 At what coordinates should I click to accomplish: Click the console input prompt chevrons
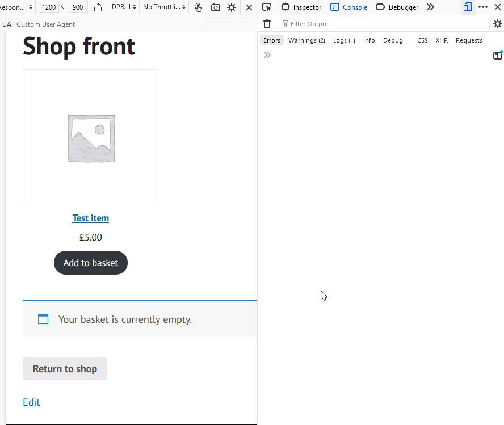tap(267, 55)
